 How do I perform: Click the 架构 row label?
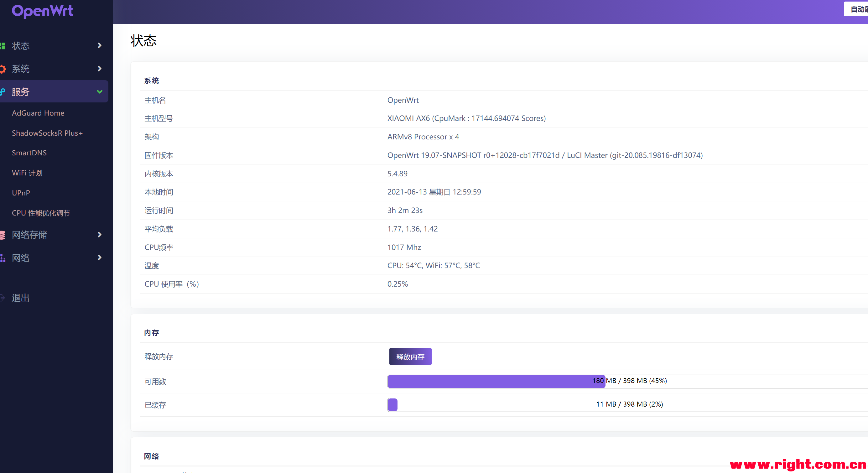[152, 137]
